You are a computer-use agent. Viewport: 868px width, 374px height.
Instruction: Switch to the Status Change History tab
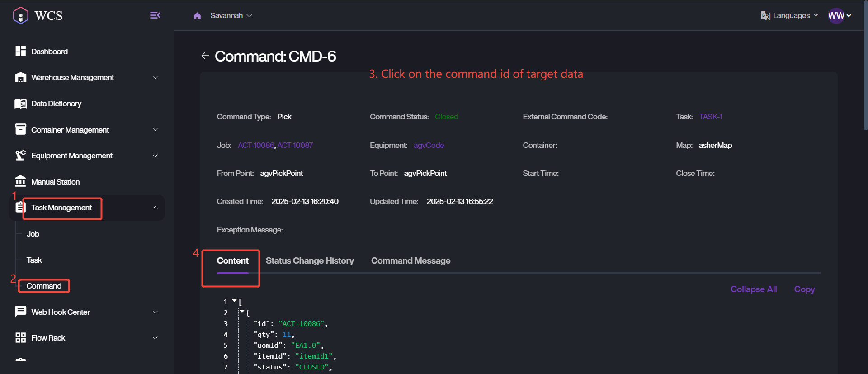click(310, 261)
